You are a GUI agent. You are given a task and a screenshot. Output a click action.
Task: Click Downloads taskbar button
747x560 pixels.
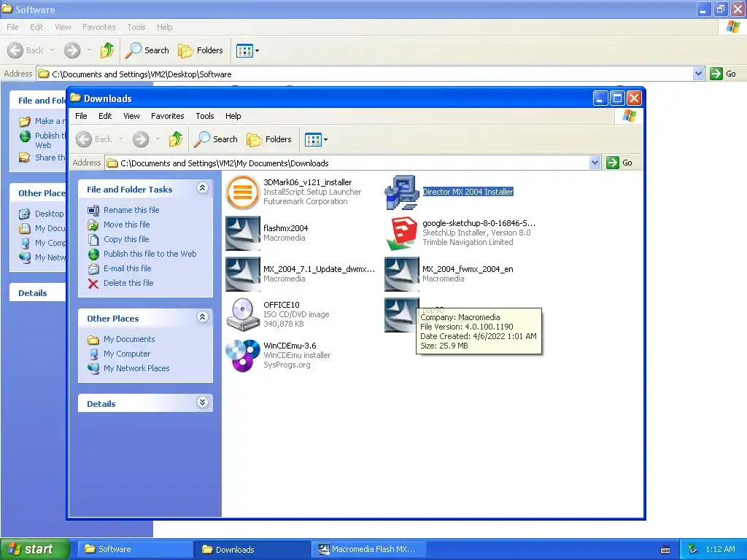tap(251, 549)
